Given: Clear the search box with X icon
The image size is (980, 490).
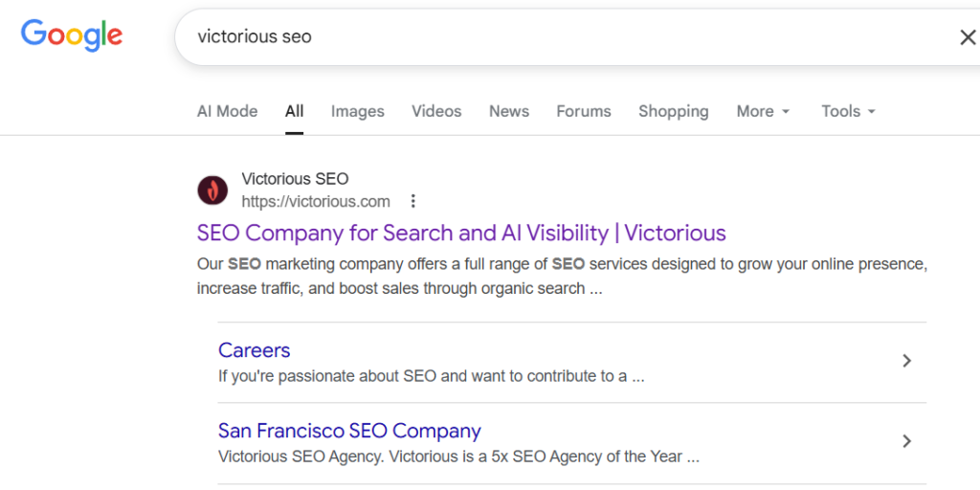Looking at the screenshot, I should (x=968, y=37).
